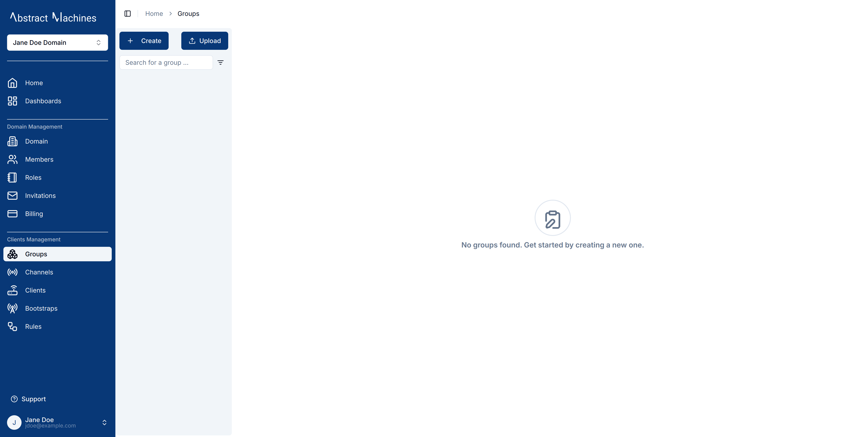Click the Upload button for groups
This screenshot has width=868, height=437.
204,40
